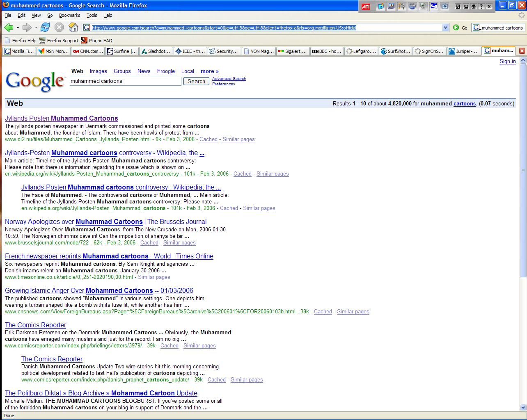This screenshot has height=420, width=527.
Task: Switch to the BBC tab
Action: pyautogui.click(x=327, y=51)
